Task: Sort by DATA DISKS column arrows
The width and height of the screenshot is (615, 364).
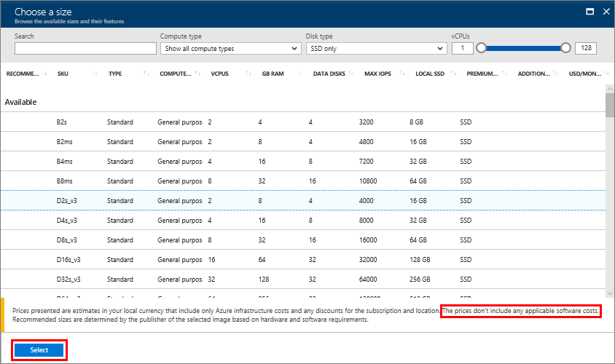Action: 351,74
